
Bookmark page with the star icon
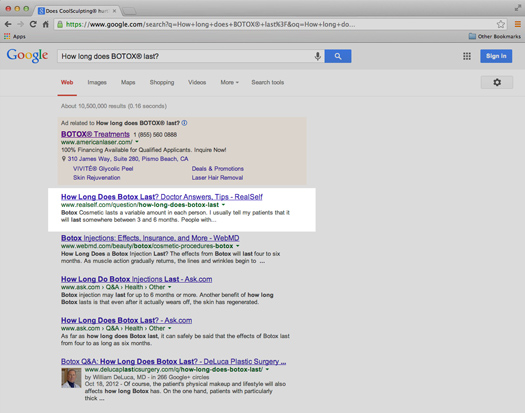pyautogui.click(x=501, y=24)
